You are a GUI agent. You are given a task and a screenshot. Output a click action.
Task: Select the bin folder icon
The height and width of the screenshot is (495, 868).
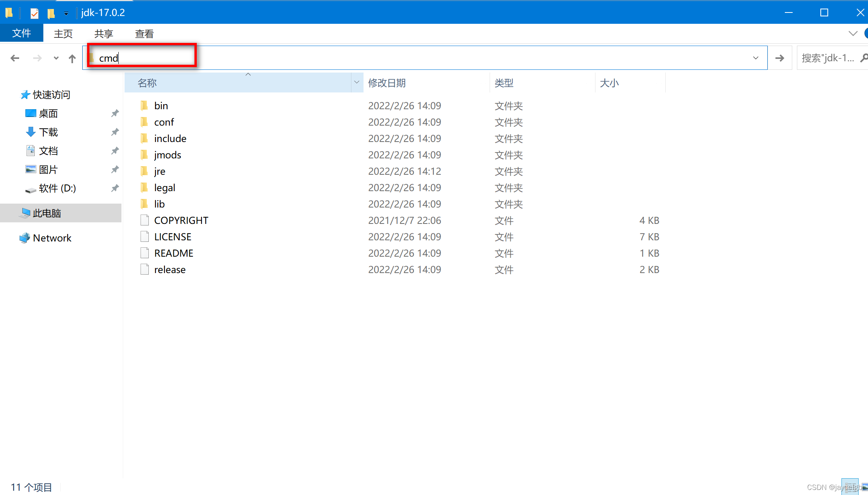(x=144, y=106)
